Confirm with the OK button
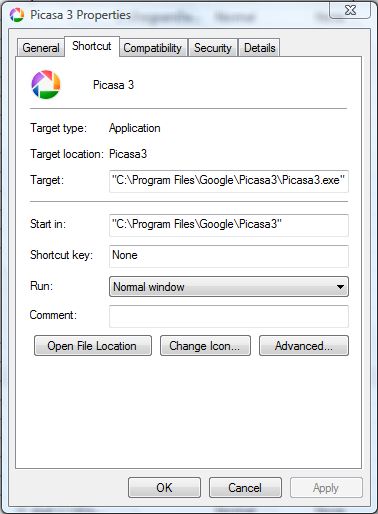 point(164,488)
